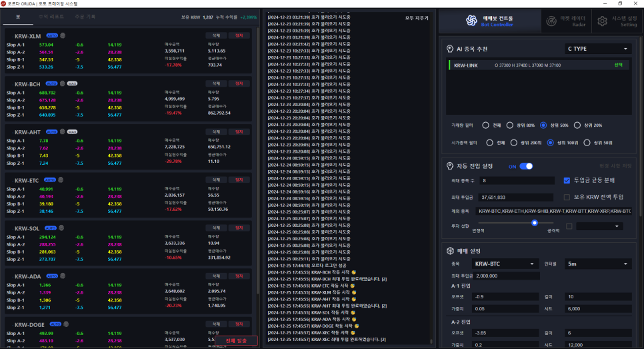The image size is (644, 349).
Task: Open the 5m interval dropdown
Action: pyautogui.click(x=597, y=264)
